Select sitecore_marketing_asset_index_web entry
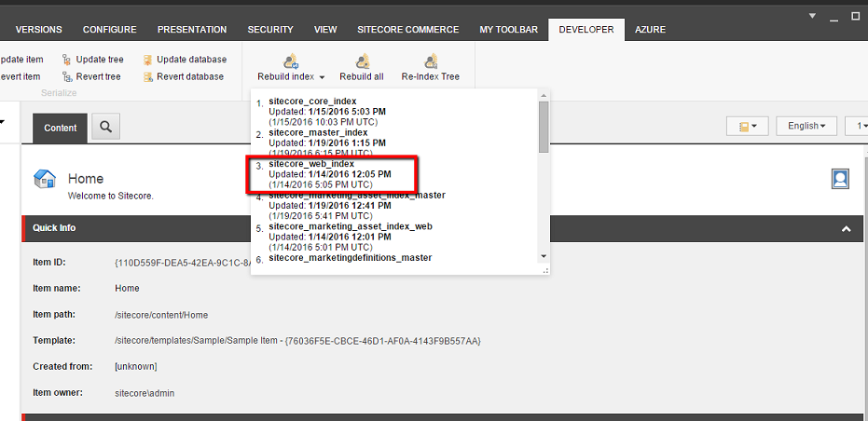Viewport: 868px width, 421px height. pyautogui.click(x=350, y=226)
